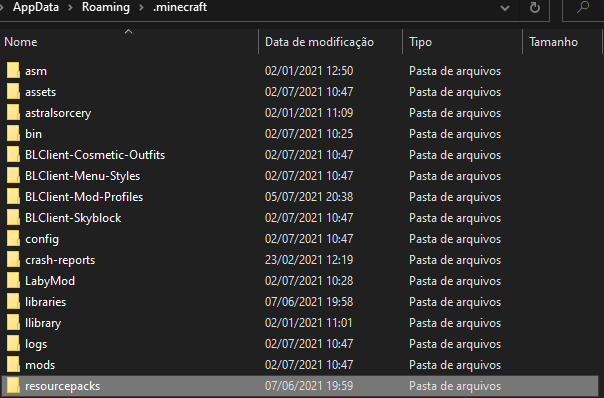Screen dimensions: 604x398
Task: Click date 02/07/2021 10:28
Action: (309, 281)
